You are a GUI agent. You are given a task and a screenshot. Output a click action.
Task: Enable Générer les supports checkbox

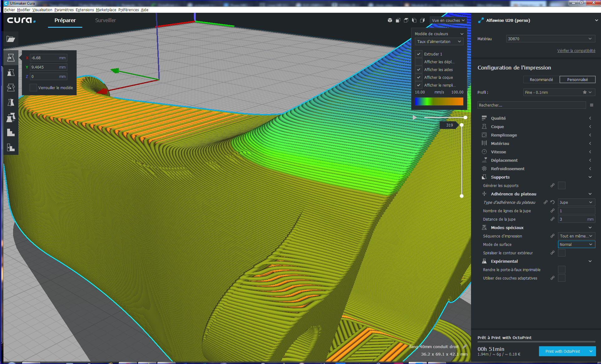click(x=561, y=185)
